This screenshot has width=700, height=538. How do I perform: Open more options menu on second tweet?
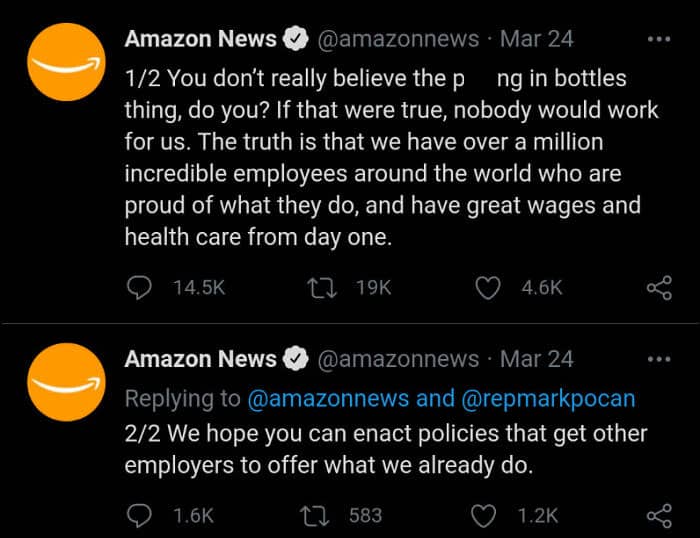[x=659, y=359]
